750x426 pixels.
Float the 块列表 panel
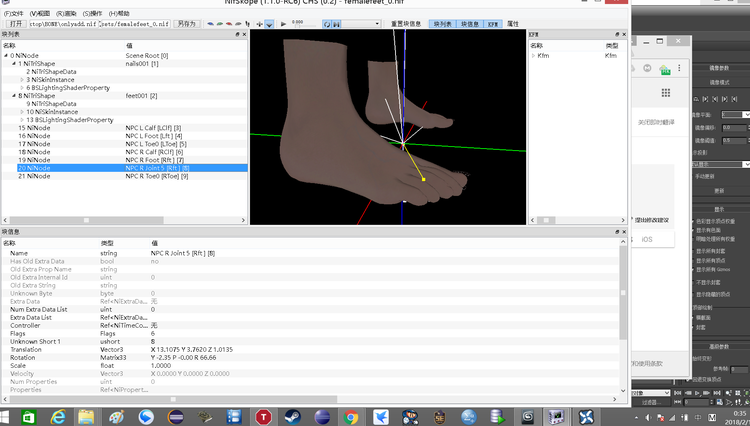coord(237,34)
